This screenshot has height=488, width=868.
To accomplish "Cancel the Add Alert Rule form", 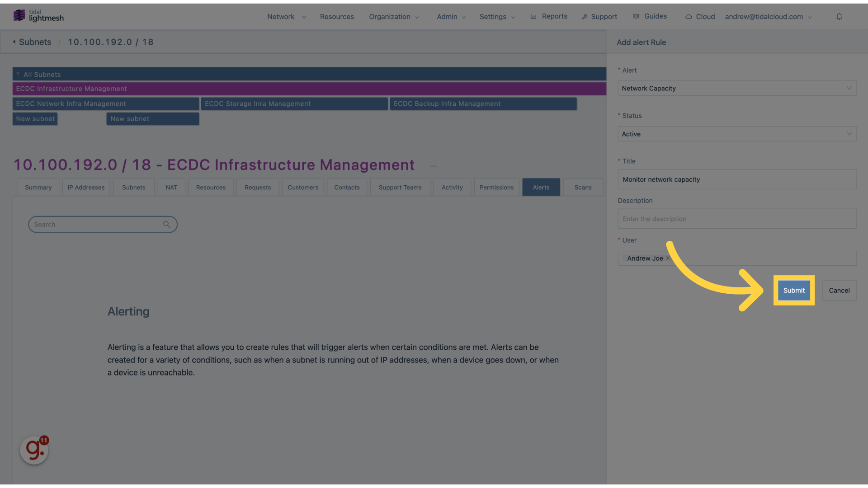I will [x=839, y=290].
